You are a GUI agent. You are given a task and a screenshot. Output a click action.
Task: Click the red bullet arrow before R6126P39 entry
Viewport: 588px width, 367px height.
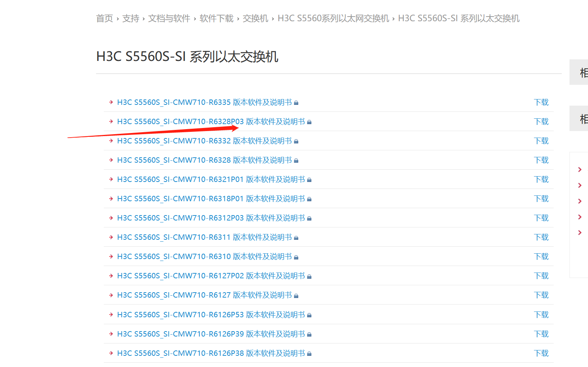point(111,334)
